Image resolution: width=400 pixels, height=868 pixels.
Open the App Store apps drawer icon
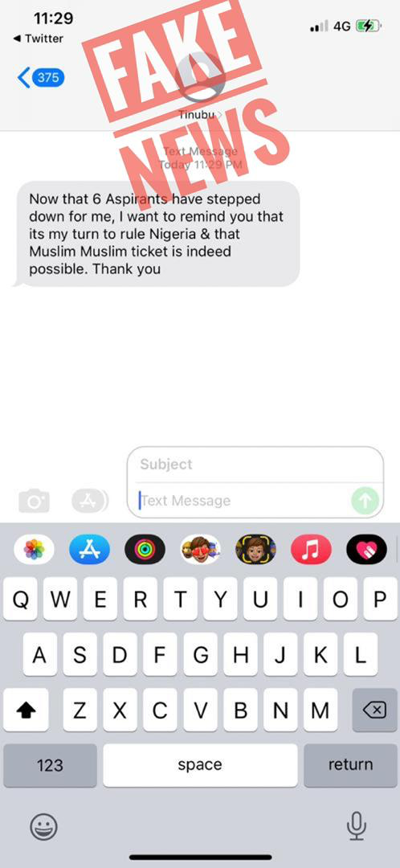coord(90,501)
